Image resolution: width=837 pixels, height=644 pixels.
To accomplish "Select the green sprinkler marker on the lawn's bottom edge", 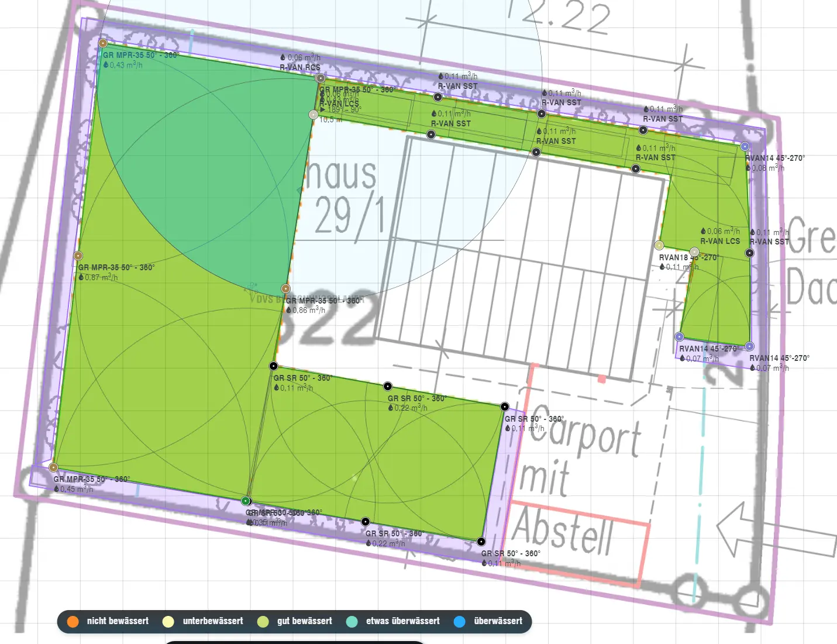I will pos(246,501).
